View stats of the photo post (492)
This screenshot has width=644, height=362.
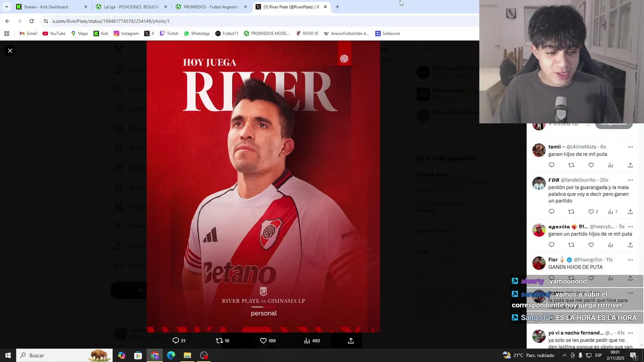point(312,341)
